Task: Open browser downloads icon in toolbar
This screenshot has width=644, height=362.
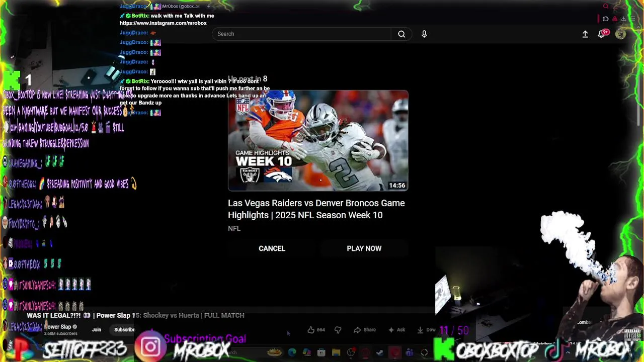Action: [623, 19]
